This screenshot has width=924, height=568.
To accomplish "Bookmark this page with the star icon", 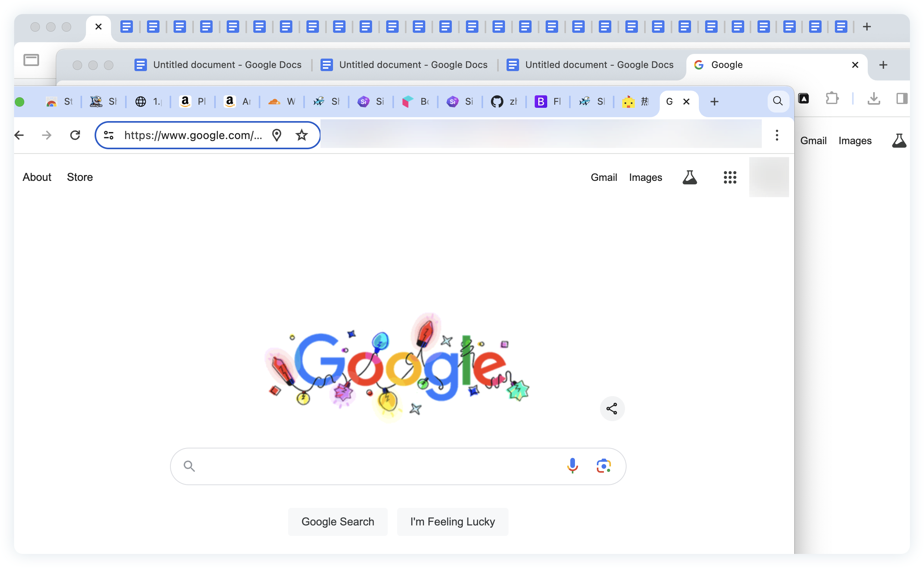I will [301, 135].
